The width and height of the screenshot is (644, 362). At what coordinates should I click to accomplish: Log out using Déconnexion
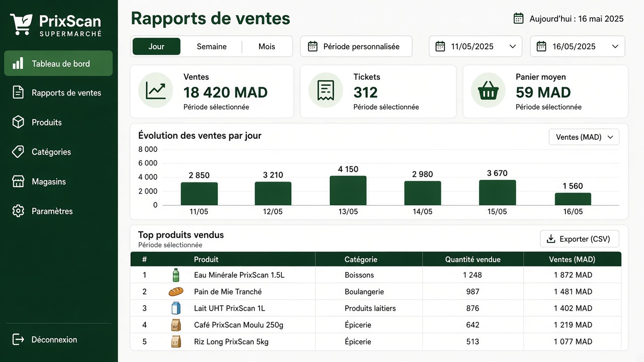click(x=58, y=339)
